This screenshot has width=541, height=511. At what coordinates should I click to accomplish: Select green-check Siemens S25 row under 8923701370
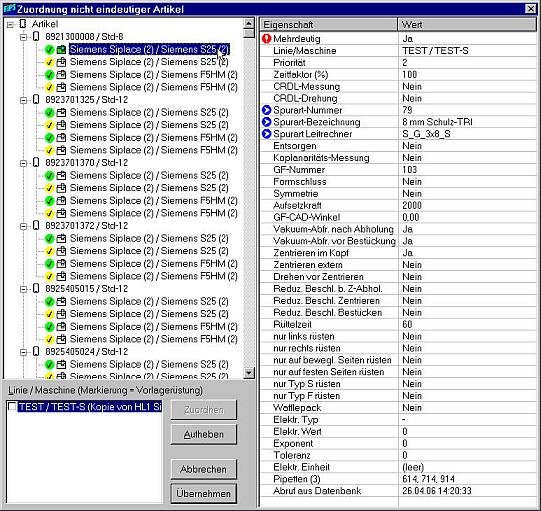149,175
